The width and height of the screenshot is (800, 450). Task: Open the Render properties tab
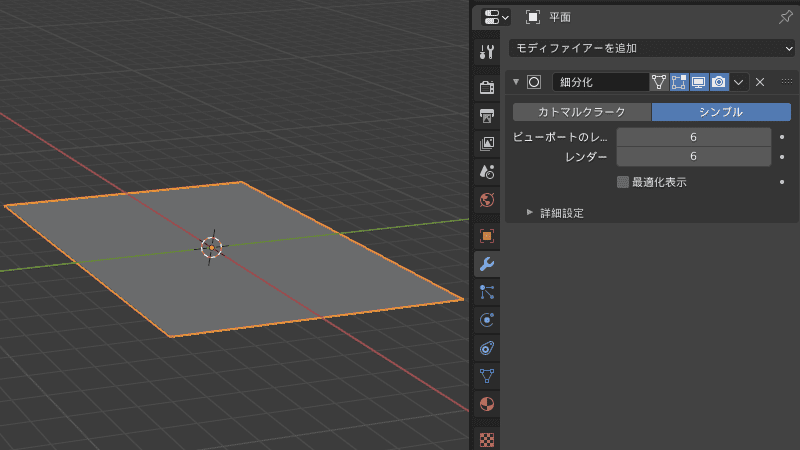[487, 87]
